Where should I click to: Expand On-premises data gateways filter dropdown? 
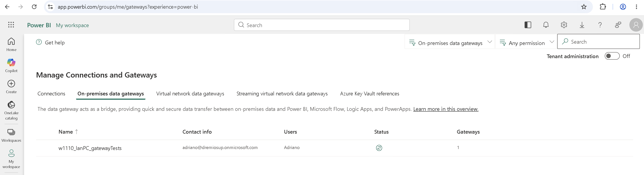pyautogui.click(x=450, y=42)
